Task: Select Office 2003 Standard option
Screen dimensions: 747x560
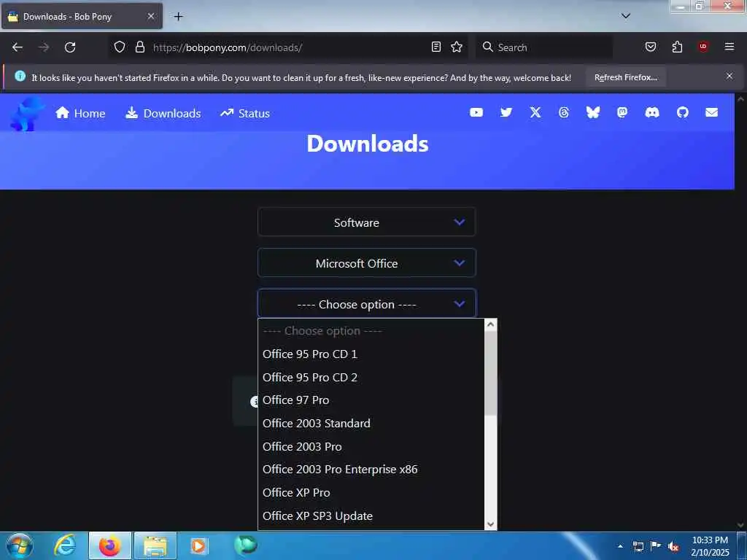Action: [371, 424]
